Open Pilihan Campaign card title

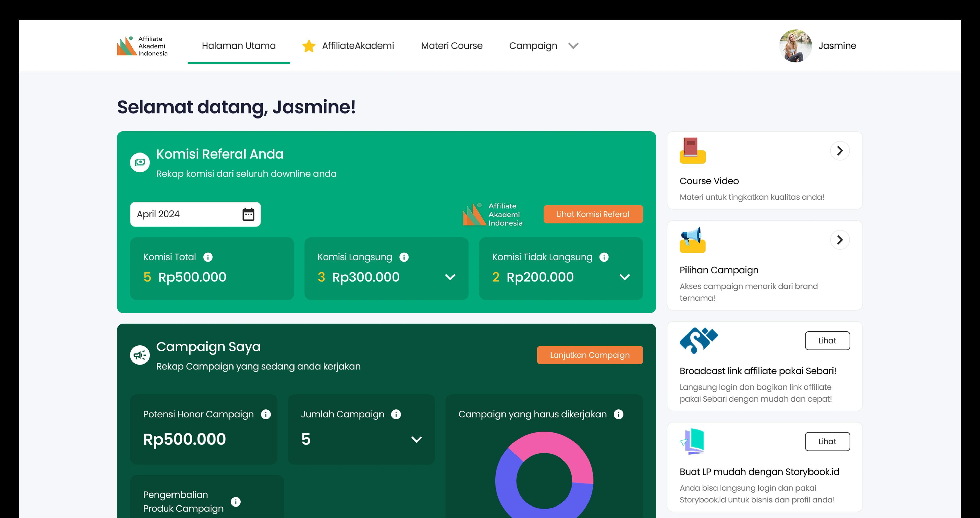(x=719, y=270)
